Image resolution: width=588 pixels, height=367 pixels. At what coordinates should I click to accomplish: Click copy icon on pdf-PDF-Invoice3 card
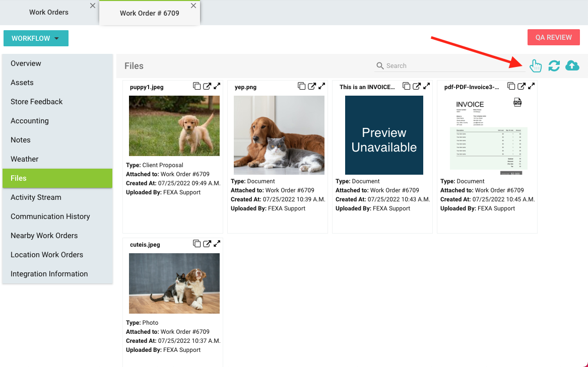[x=511, y=86]
